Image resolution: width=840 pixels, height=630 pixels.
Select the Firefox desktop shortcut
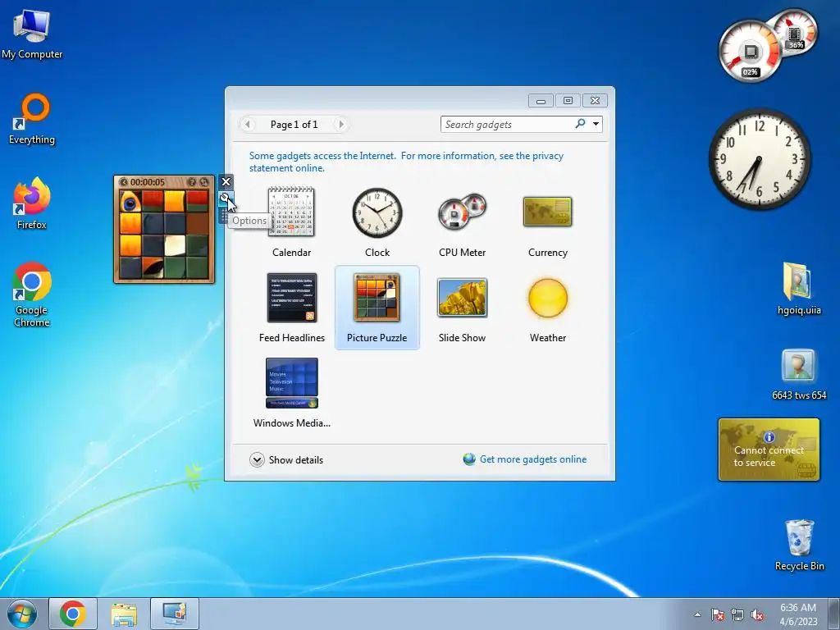(32, 203)
